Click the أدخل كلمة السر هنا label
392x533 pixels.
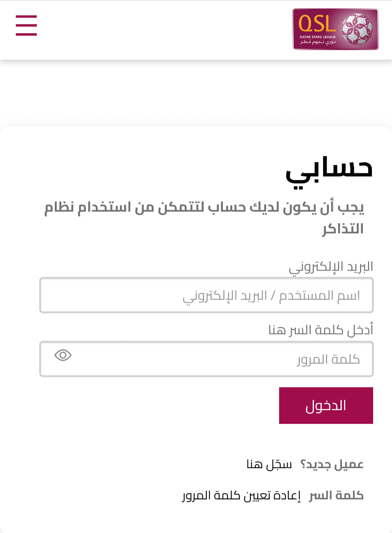[321, 330]
